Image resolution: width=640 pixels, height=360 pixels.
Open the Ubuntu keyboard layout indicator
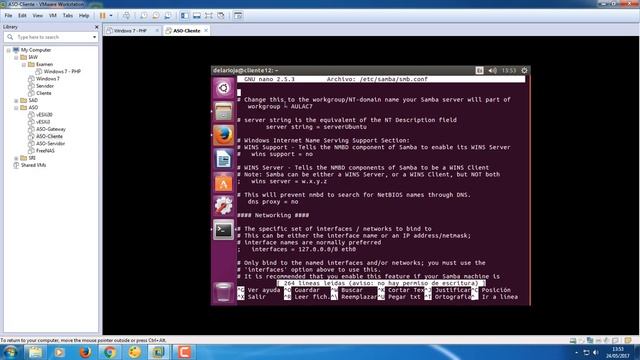[479, 70]
